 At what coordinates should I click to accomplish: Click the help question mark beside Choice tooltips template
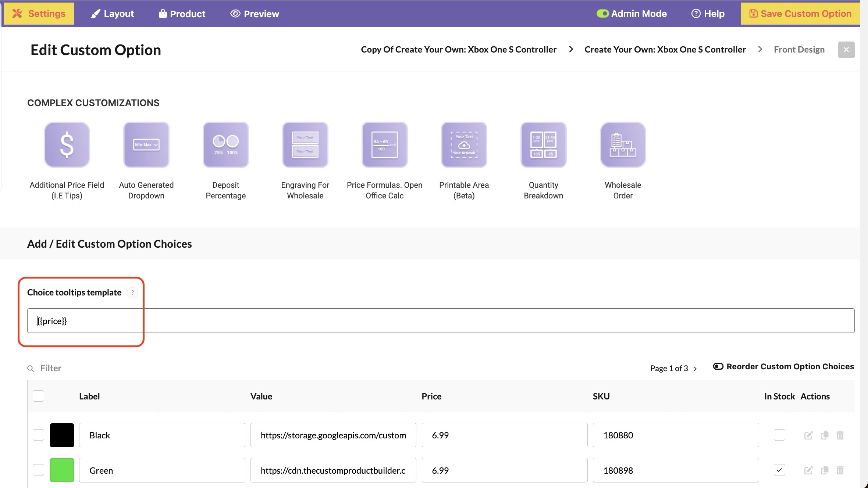(132, 293)
